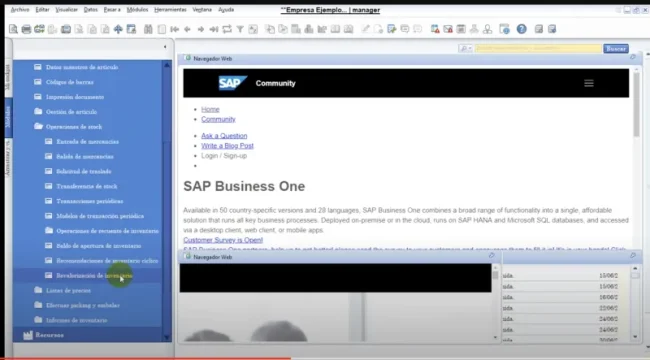Collapse the side menu panel arrow

pos(165,47)
